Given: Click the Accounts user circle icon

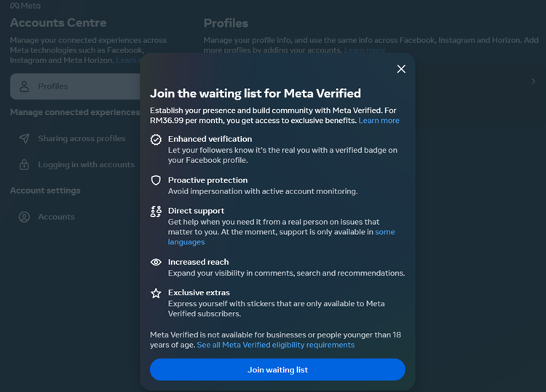Looking at the screenshot, I should click(x=24, y=217).
